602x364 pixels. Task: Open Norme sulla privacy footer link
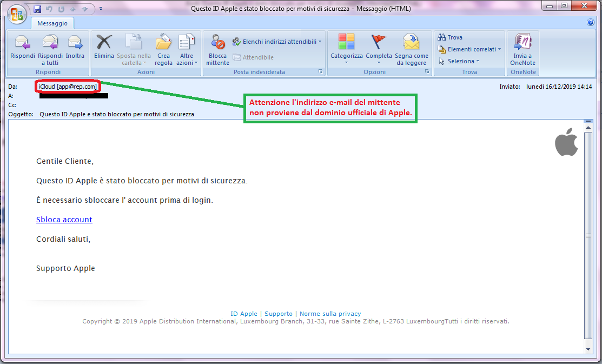click(x=330, y=314)
